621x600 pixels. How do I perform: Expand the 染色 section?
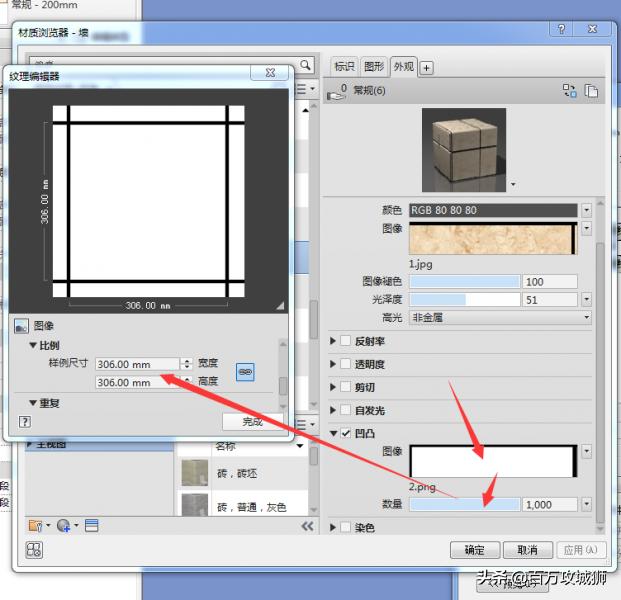point(333,527)
